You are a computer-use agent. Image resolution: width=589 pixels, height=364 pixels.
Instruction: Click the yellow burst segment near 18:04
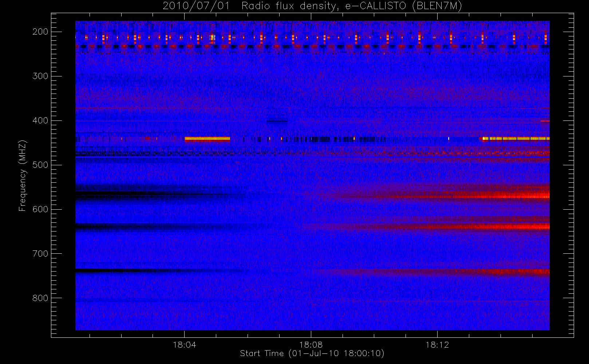click(207, 139)
